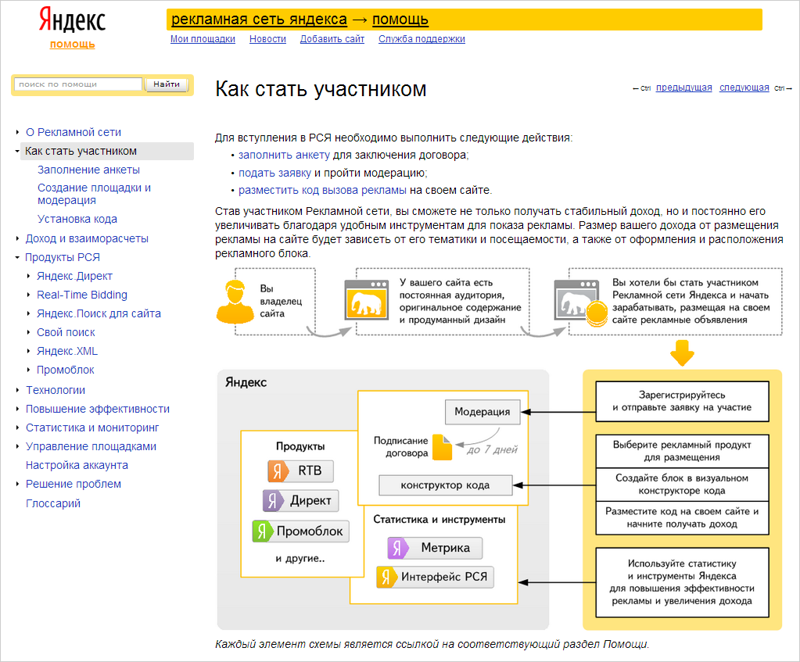Click the Yandex logo
Viewport: 800px width, 662px height.
(x=71, y=20)
